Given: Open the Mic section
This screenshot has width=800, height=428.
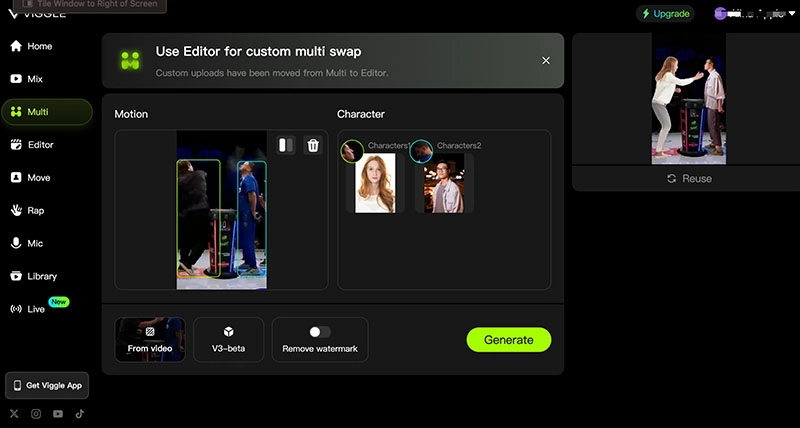Looking at the screenshot, I should click(27, 243).
